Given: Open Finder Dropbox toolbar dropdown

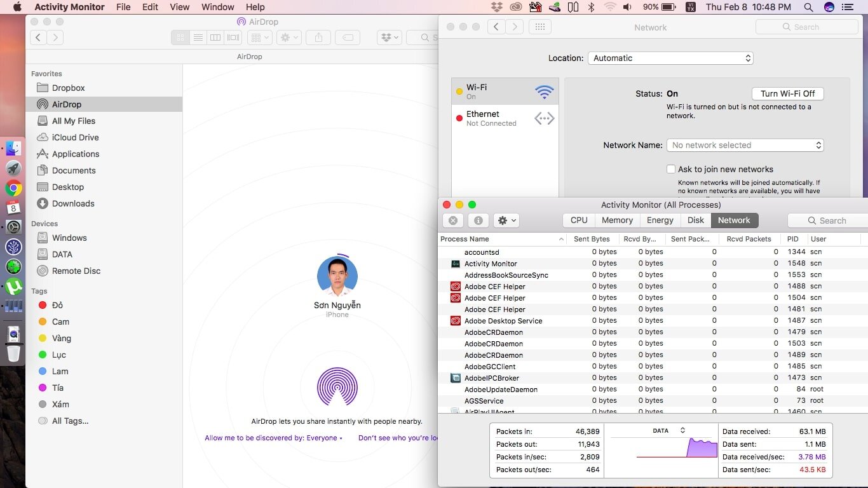Looking at the screenshot, I should click(389, 37).
